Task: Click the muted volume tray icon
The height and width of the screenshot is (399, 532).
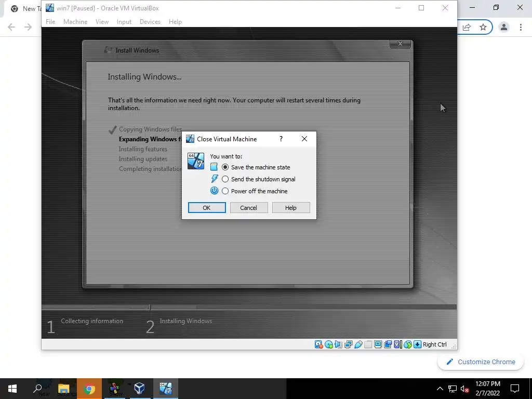Action: point(465,389)
